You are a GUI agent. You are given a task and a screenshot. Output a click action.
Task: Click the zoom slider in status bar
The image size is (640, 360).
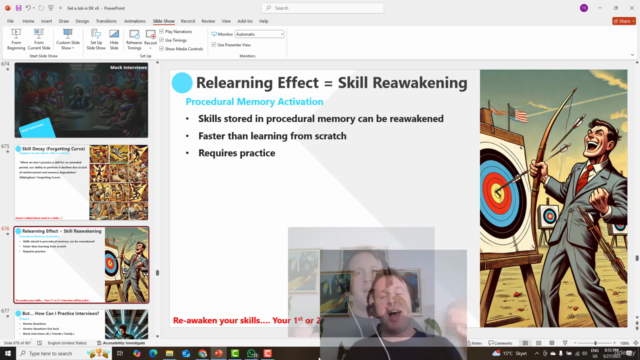tap(595, 343)
